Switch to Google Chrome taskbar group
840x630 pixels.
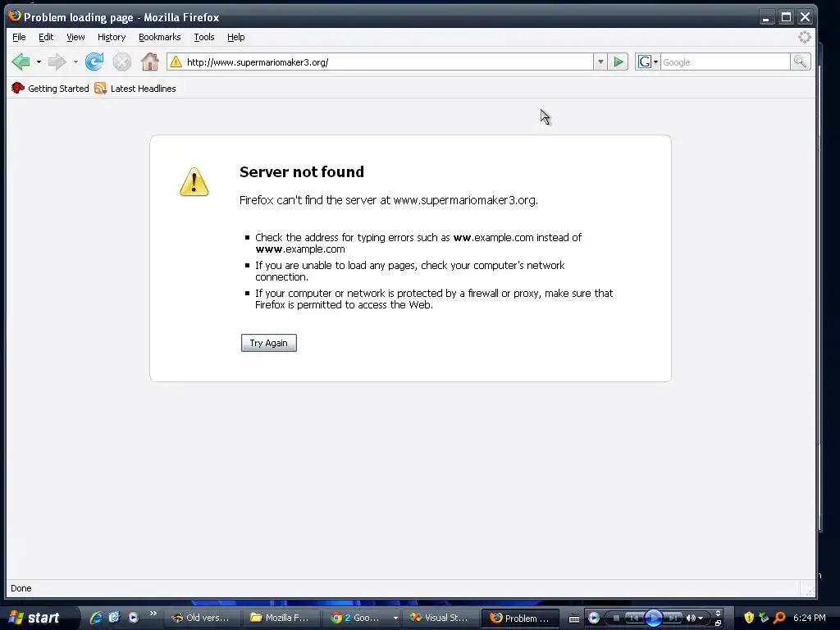tap(359, 618)
